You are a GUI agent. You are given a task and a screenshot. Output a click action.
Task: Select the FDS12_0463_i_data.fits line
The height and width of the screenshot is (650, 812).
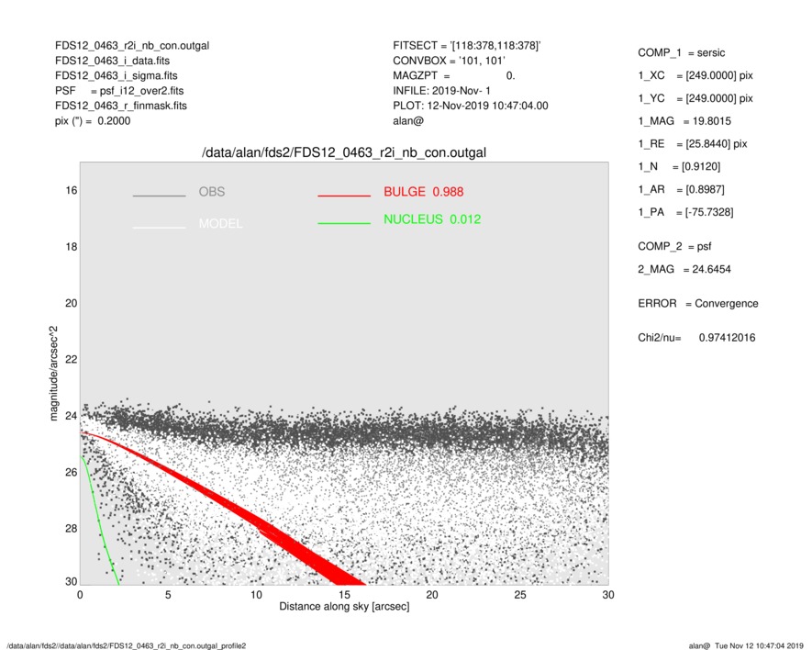(x=112, y=61)
